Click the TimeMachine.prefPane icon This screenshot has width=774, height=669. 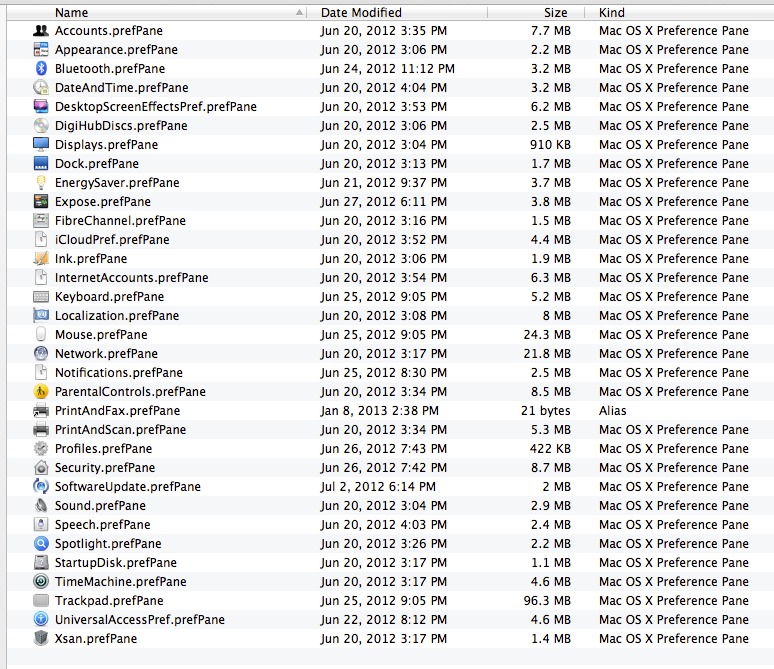[x=41, y=582]
